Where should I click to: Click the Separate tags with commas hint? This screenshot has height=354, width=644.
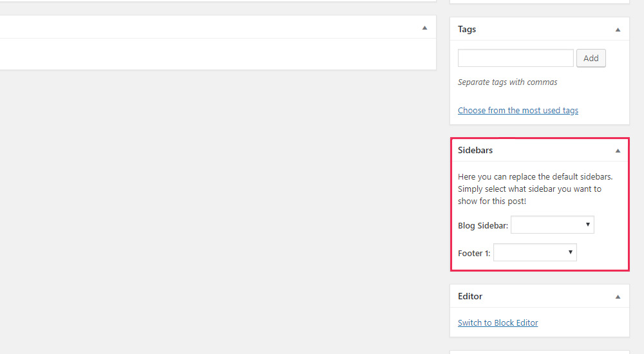507,82
